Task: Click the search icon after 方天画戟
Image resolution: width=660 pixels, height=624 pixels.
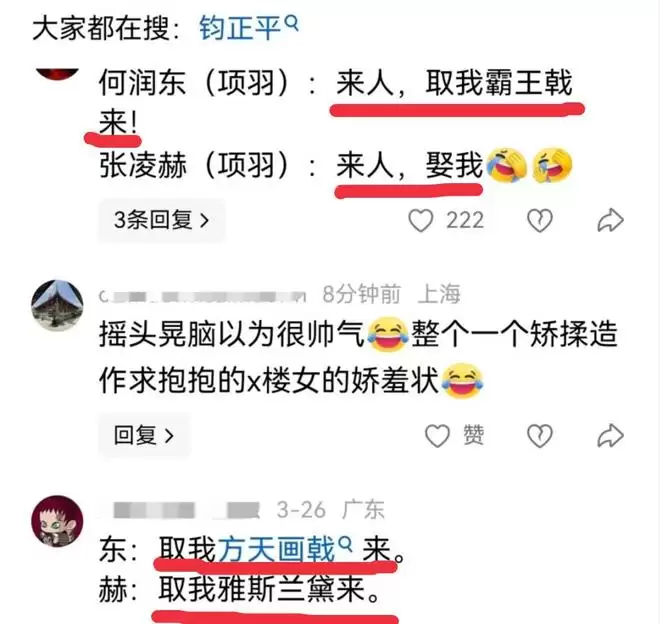Action: [x=345, y=544]
